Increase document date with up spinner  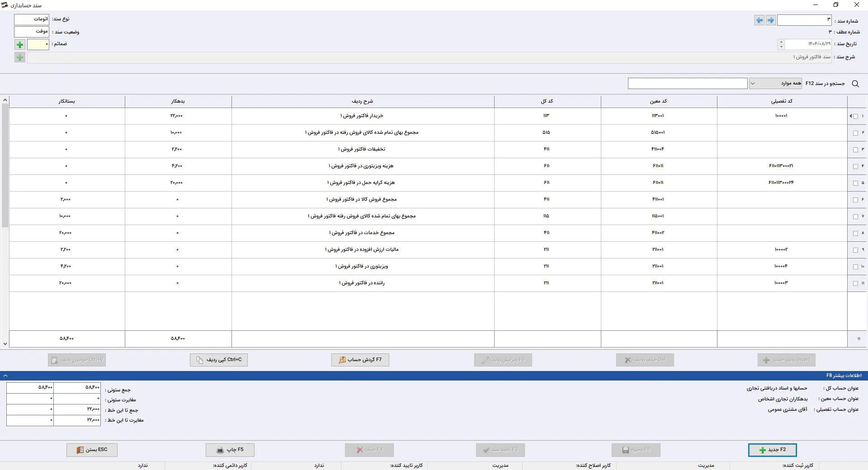coord(781,42)
